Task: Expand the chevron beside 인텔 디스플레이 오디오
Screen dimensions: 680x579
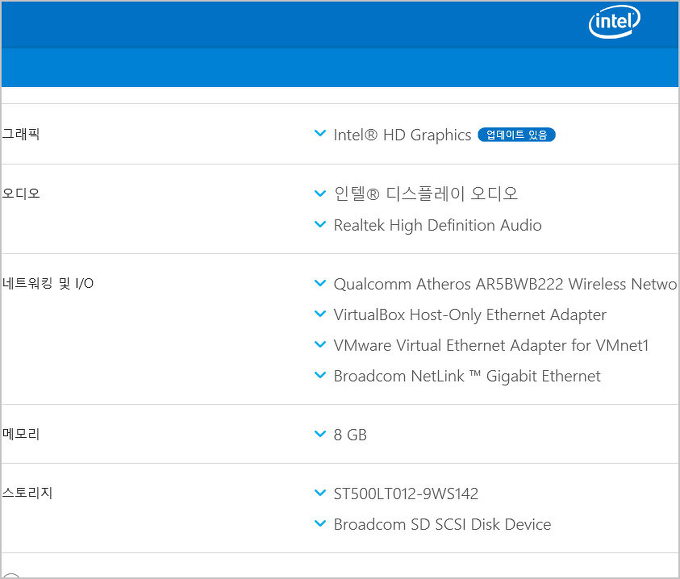Action: [x=320, y=194]
